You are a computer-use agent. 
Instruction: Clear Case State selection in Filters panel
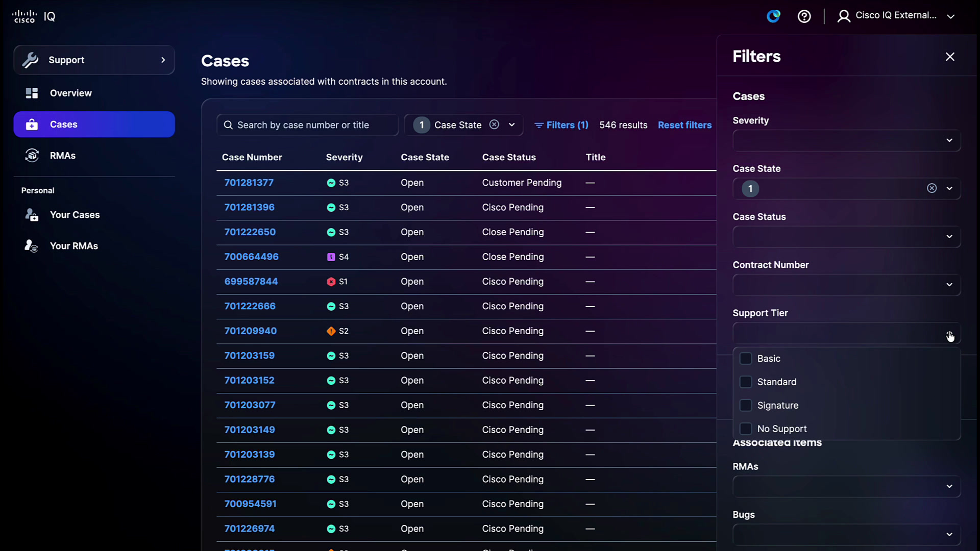[932, 188]
